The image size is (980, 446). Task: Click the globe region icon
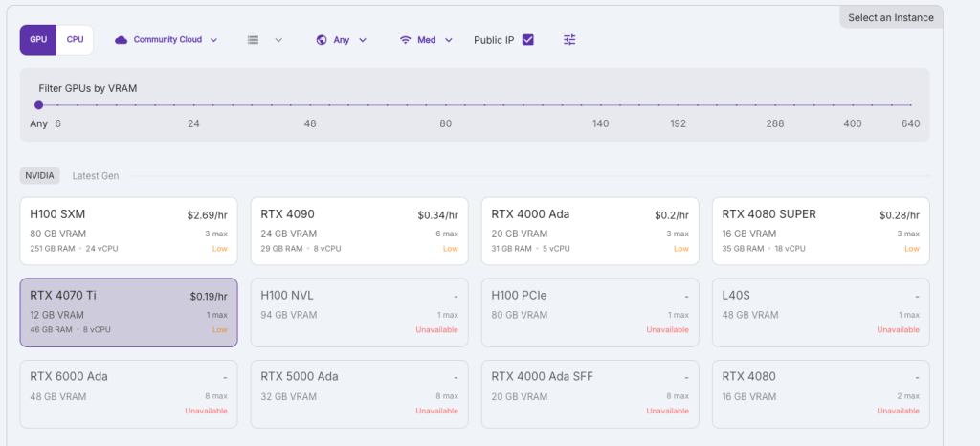coord(322,40)
